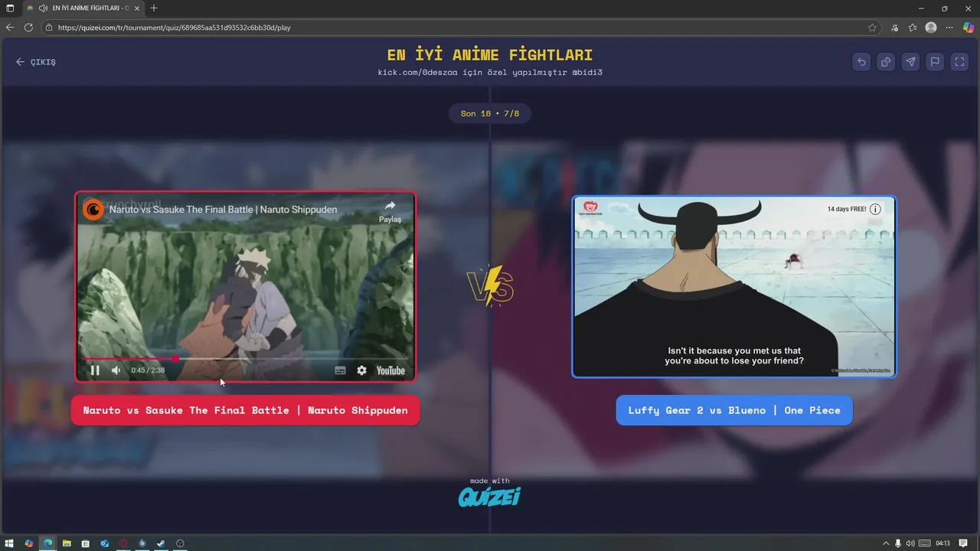The width and height of the screenshot is (980, 551).
Task: Open the video title link Naruto vs Sasuke
Action: pos(223,210)
